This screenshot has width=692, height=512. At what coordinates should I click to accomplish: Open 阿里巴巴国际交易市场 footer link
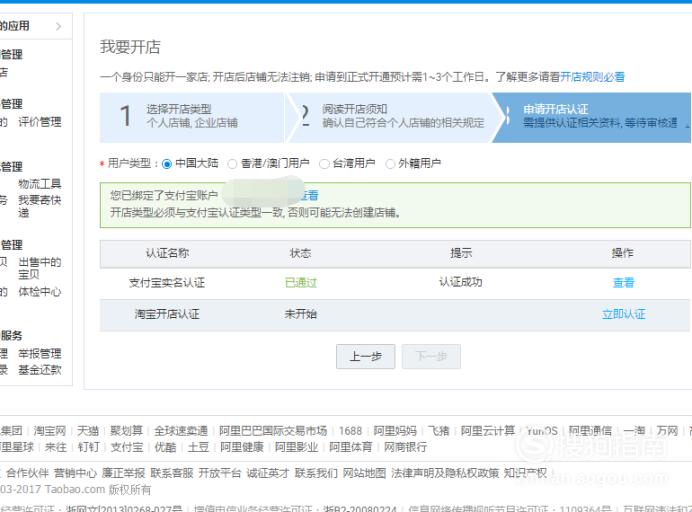pyautogui.click(x=273, y=431)
